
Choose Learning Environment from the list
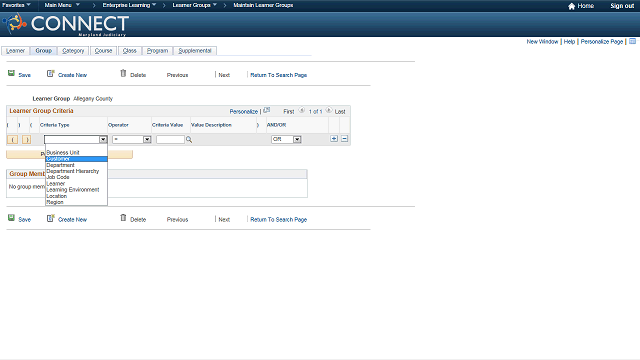pos(76,190)
